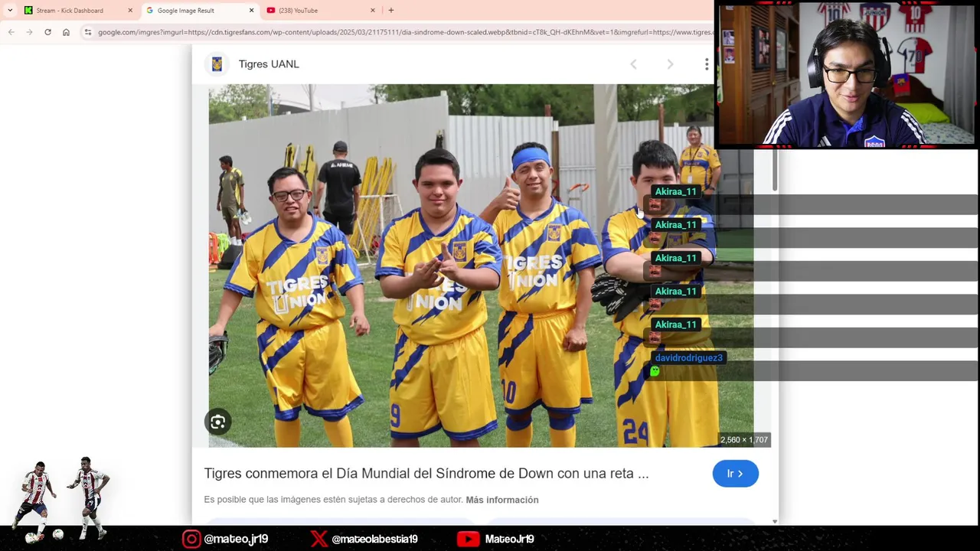
Task: Click the webcam feed of the streamer
Action: click(848, 74)
